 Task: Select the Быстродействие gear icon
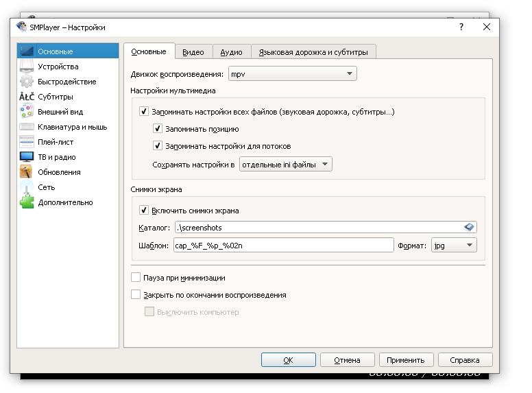click(x=26, y=82)
